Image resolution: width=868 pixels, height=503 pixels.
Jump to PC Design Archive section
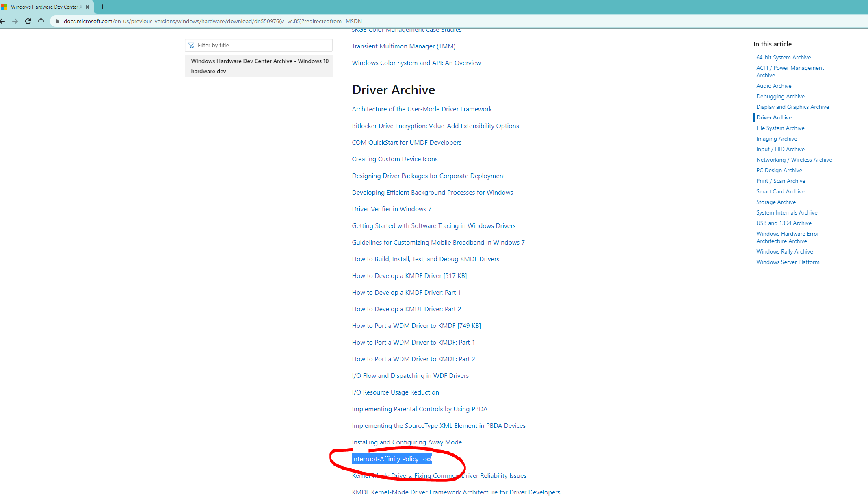point(779,171)
